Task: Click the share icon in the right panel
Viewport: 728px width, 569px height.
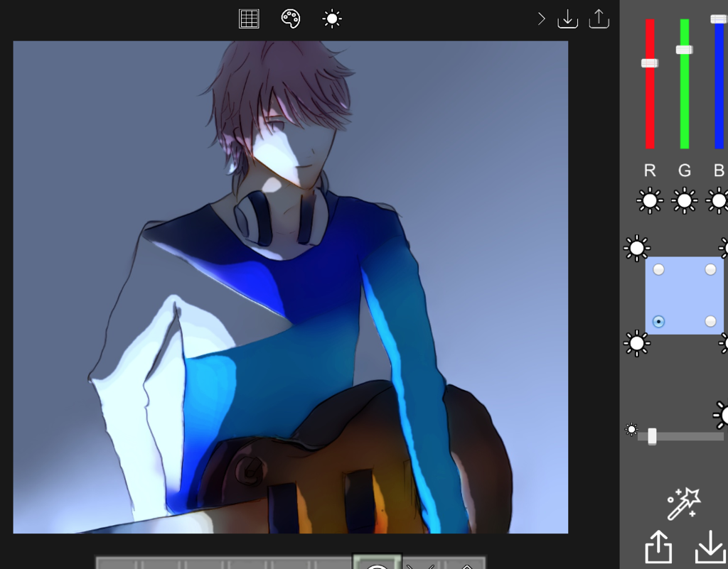Action: 658,546
